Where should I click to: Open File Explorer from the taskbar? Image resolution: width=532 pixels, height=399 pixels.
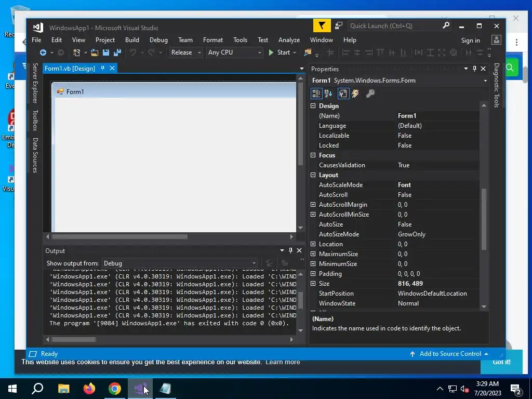pyautogui.click(x=63, y=389)
